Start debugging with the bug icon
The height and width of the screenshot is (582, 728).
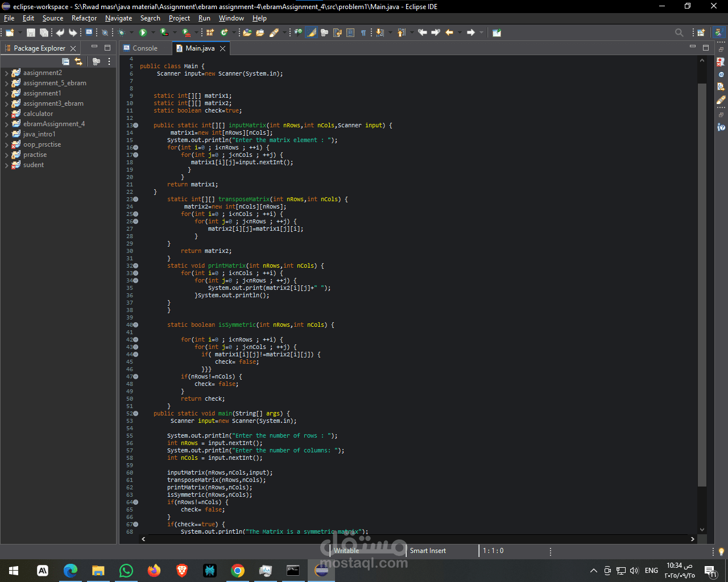[122, 32]
